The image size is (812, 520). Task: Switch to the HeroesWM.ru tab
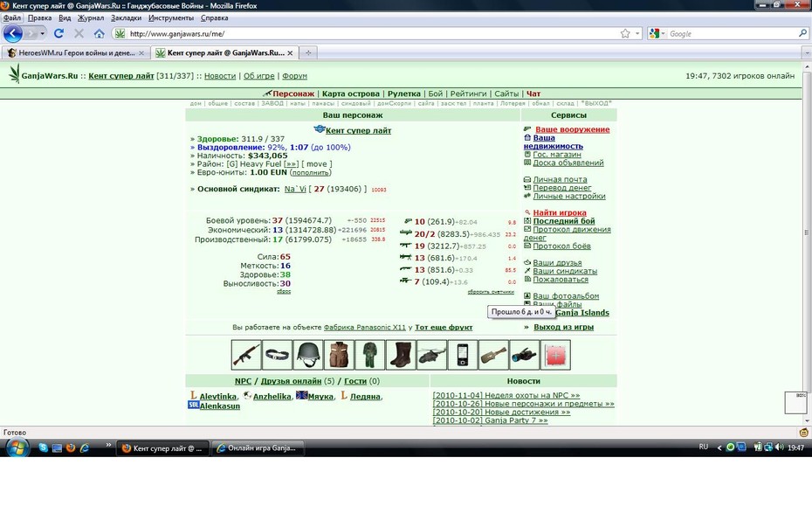76,53
